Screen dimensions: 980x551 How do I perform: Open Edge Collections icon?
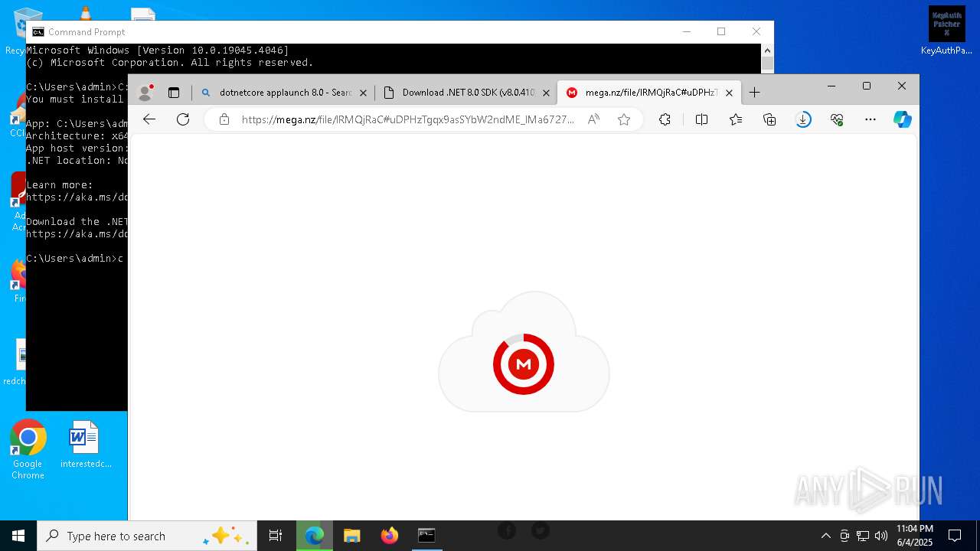(769, 119)
